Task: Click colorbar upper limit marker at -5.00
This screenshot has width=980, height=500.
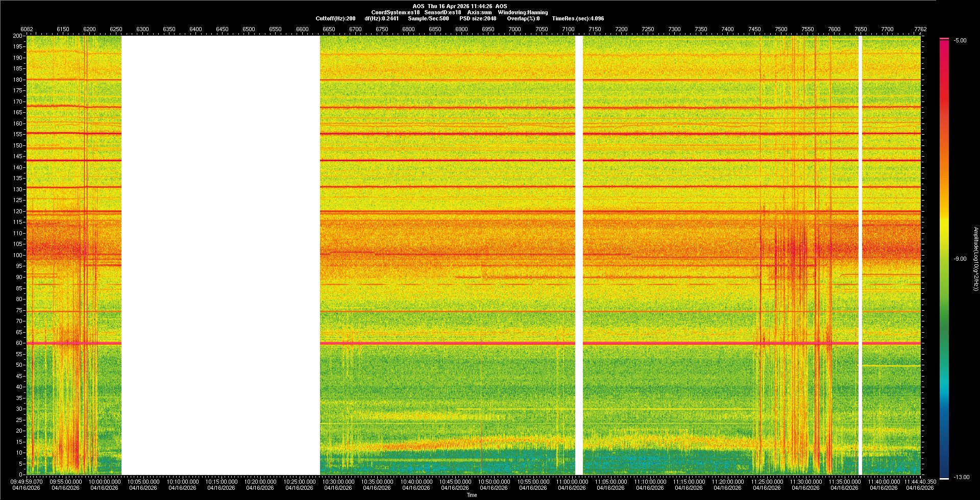Action: (944, 39)
